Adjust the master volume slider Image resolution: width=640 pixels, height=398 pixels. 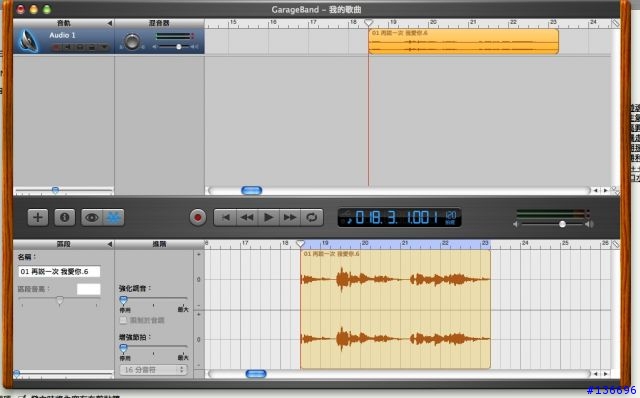(x=562, y=224)
